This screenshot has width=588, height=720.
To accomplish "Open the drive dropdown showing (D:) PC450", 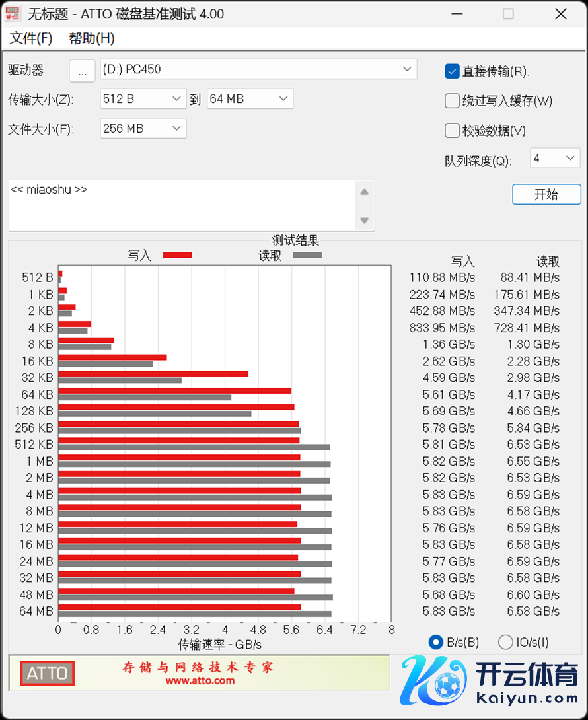I will click(258, 69).
